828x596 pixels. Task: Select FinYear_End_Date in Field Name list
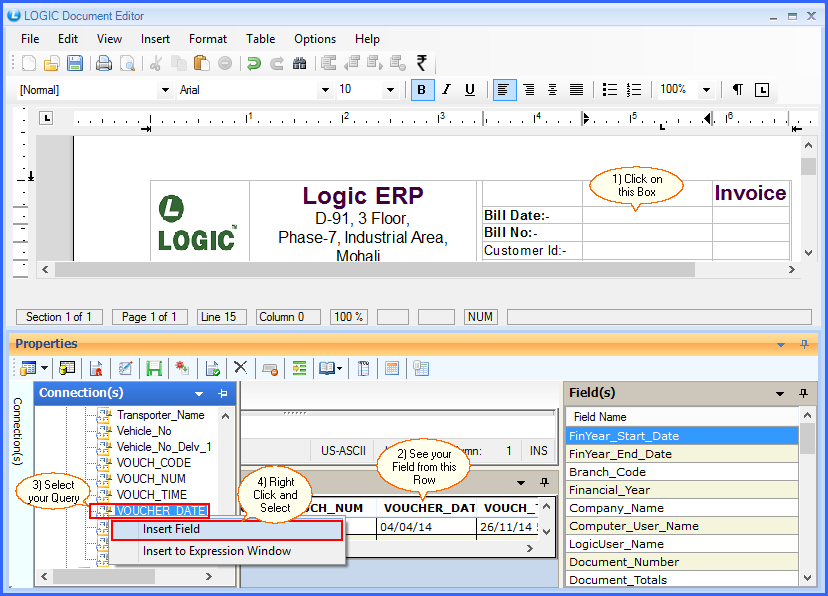point(682,454)
